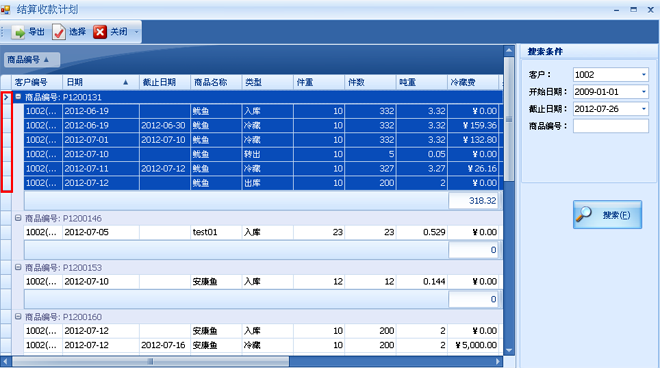
Task: Click the 3.27 ton weight cell
Action: (422, 168)
